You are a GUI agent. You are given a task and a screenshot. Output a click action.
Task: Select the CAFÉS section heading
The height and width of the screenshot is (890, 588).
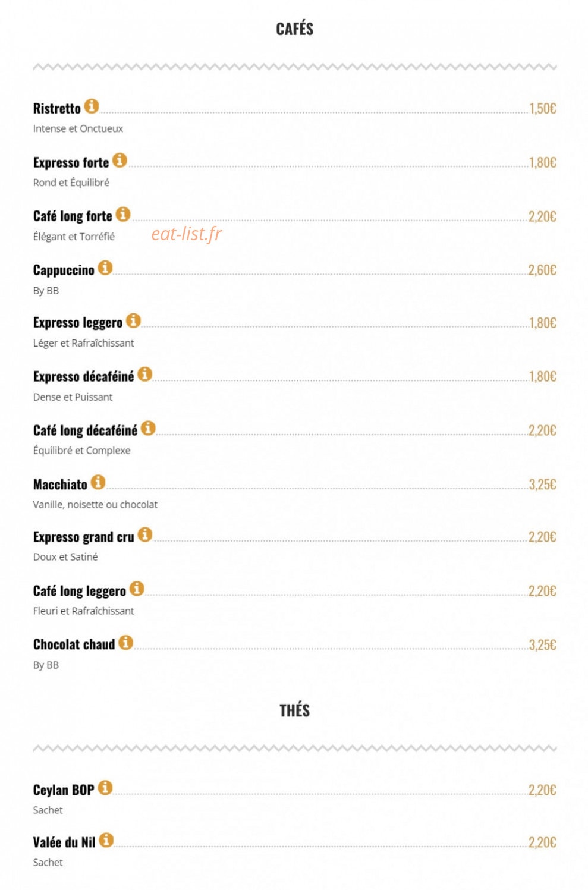point(295,29)
